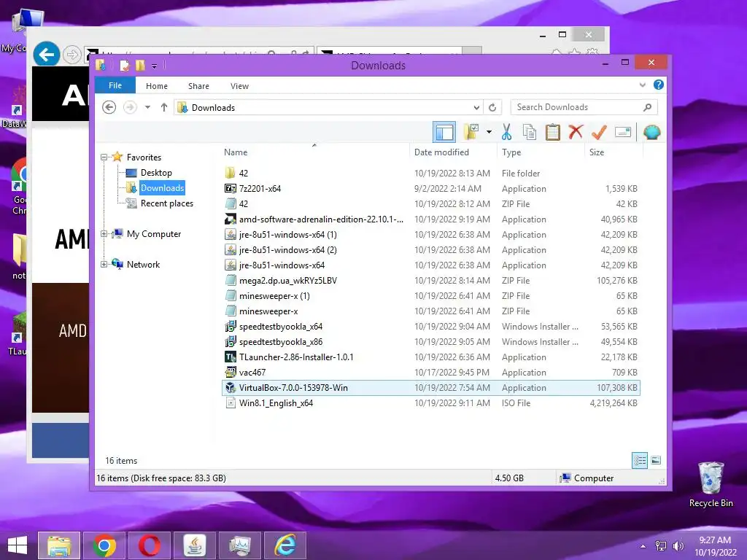747x560 pixels.
Task: Click the scissors Cut icon
Action: tap(506, 132)
